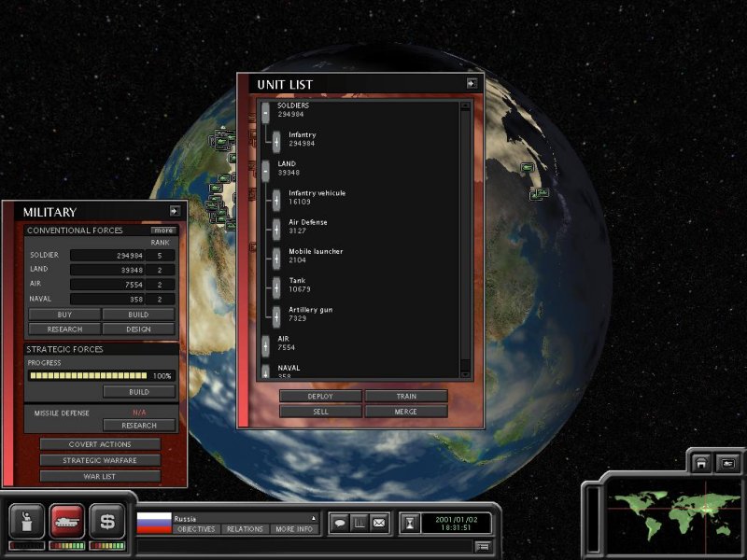Open COVERT ACTIONS
This screenshot has height=560, width=747.
point(100,444)
